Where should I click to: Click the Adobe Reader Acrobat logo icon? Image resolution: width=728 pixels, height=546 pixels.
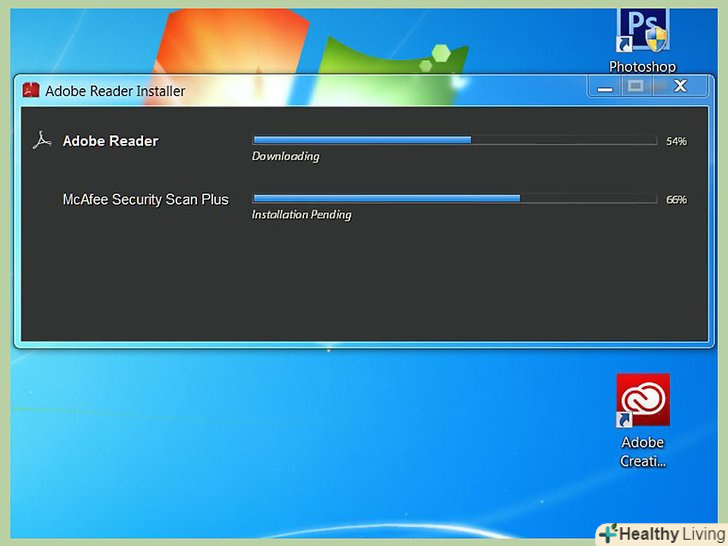coord(42,140)
